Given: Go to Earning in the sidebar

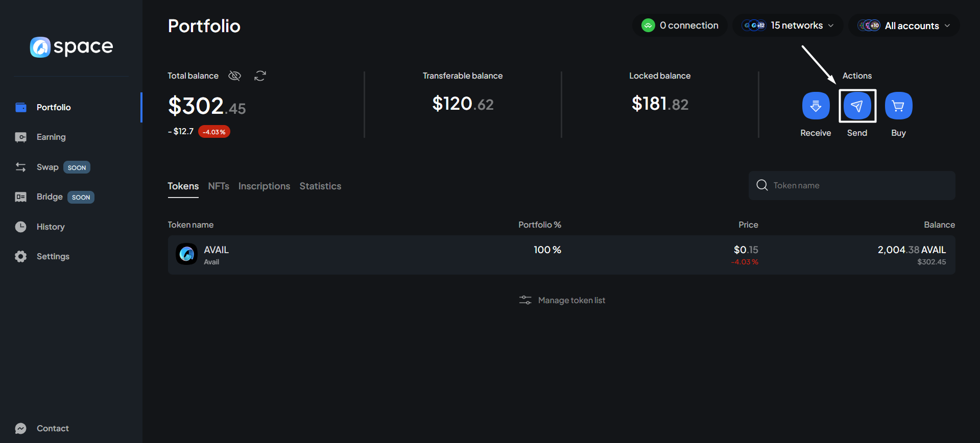Looking at the screenshot, I should (x=51, y=137).
